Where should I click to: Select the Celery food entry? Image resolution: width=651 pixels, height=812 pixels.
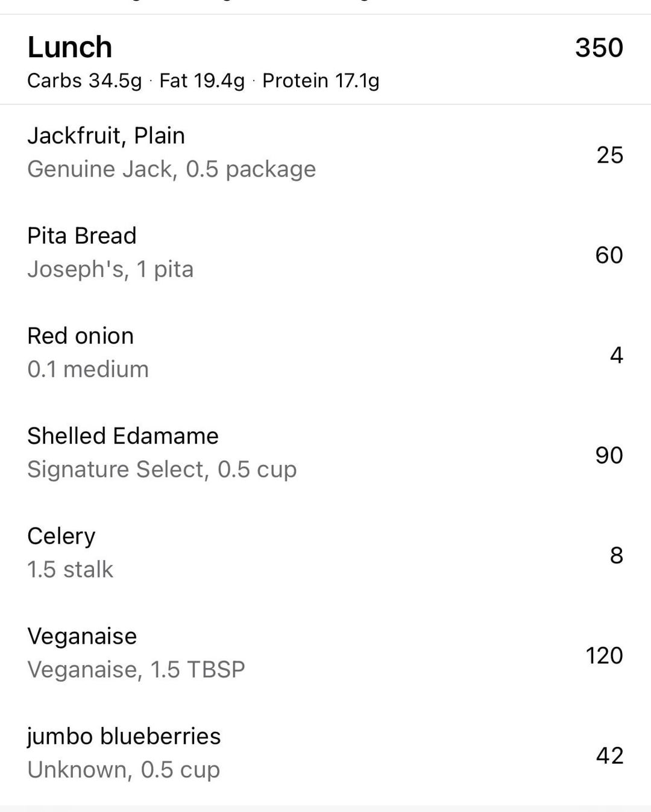[61, 536]
